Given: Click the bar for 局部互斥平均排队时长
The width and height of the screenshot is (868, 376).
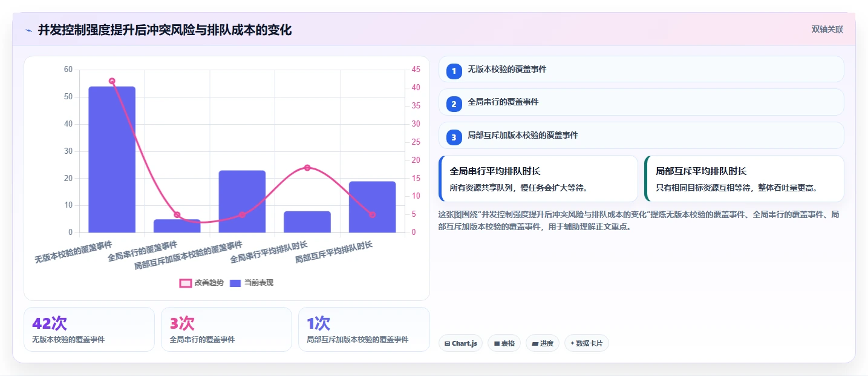Looking at the screenshot, I should (x=372, y=207).
